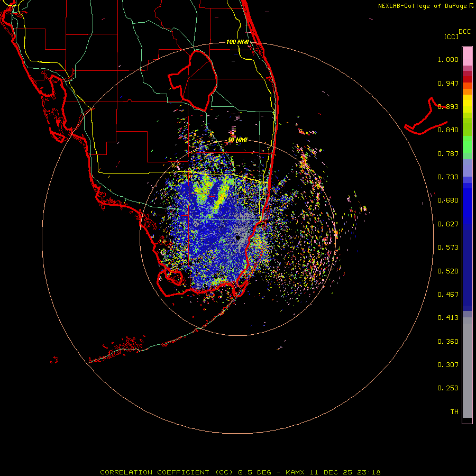Viewport: 476px width, 476px height.
Task: Pick the periwinkle segment near 0.733
Action: point(467,168)
